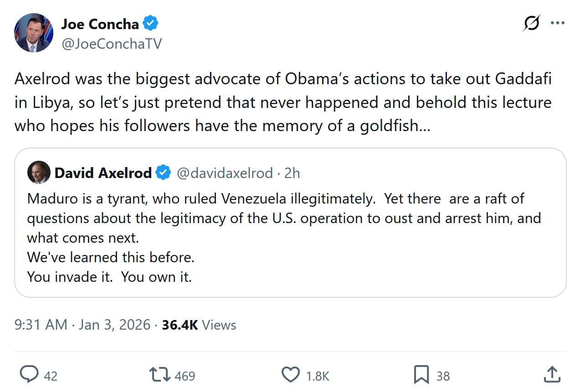Click the repost arrows icon
Image resolution: width=580 pixels, height=392 pixels.
click(x=160, y=375)
